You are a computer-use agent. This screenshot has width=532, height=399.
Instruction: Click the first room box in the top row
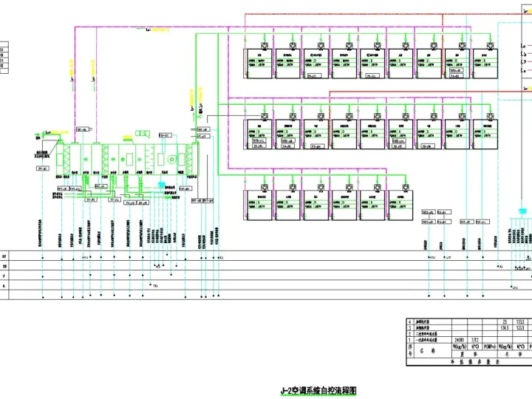(x=259, y=64)
